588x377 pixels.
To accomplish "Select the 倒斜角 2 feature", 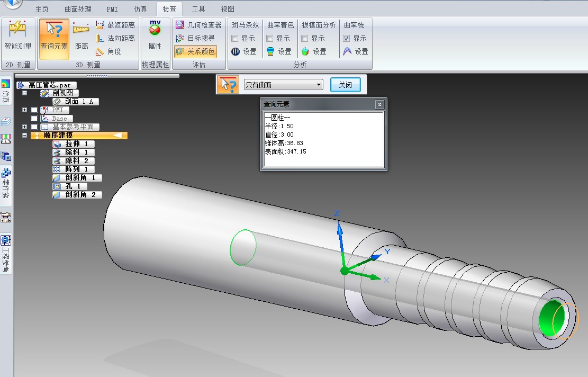I will point(77,194).
